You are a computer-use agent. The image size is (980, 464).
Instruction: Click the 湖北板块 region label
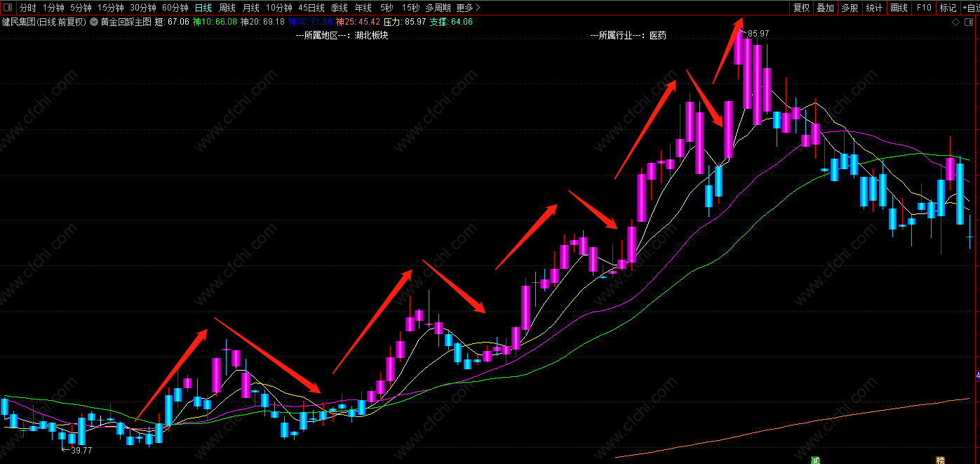[371, 35]
